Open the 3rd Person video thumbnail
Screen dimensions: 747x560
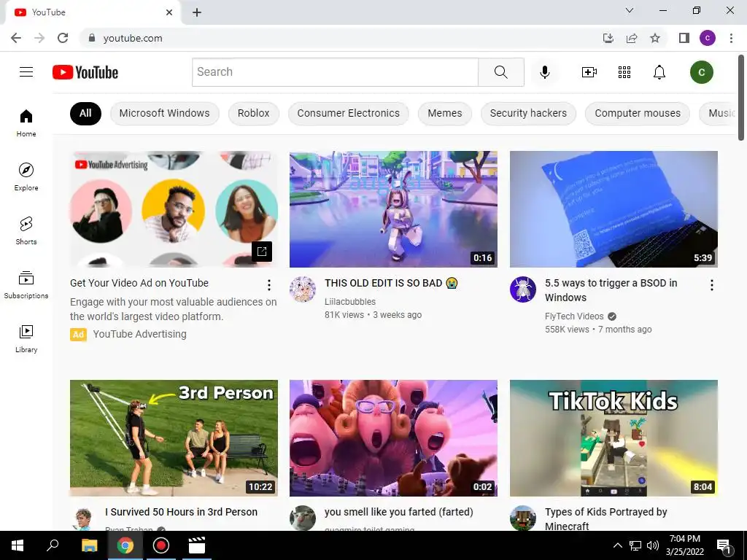(174, 438)
